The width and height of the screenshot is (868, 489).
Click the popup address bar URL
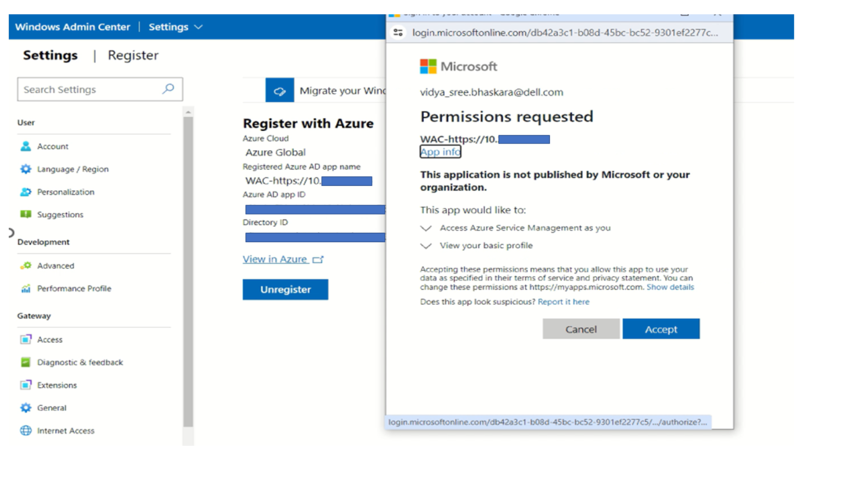(565, 32)
